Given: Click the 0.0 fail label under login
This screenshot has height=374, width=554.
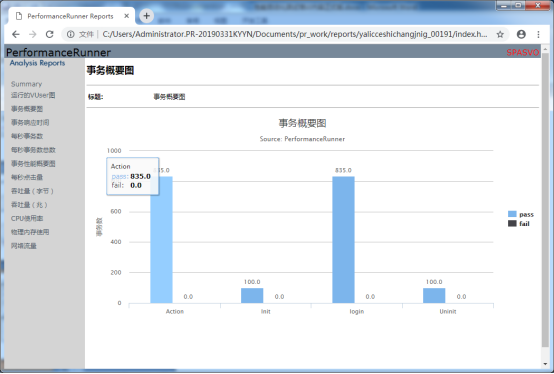Looking at the screenshot, I should 370,297.
